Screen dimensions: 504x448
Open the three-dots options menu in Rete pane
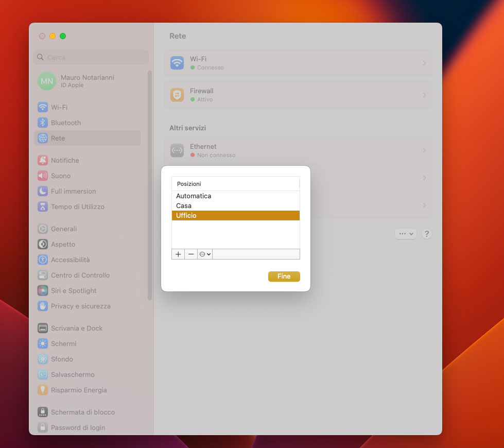click(405, 234)
